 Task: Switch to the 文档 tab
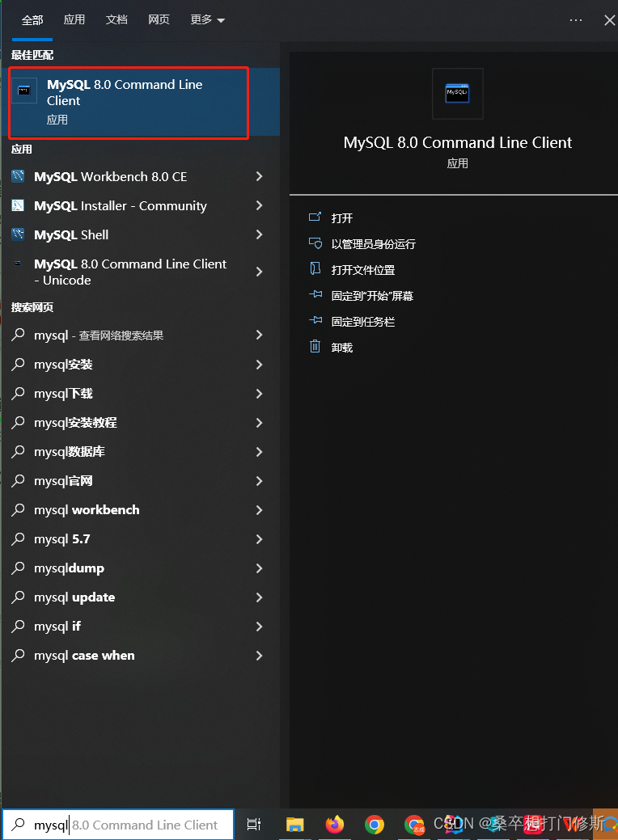116,20
